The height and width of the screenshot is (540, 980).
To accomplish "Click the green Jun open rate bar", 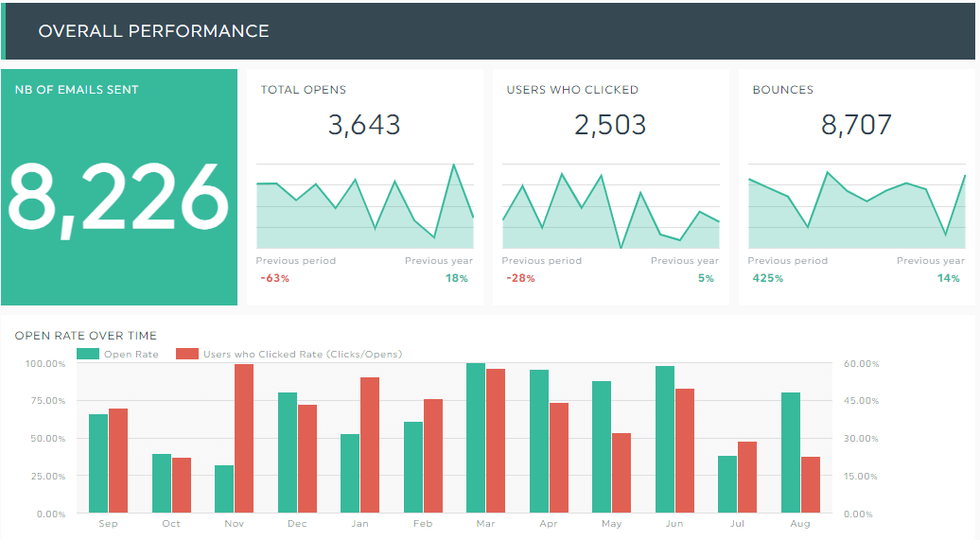I will click(665, 440).
